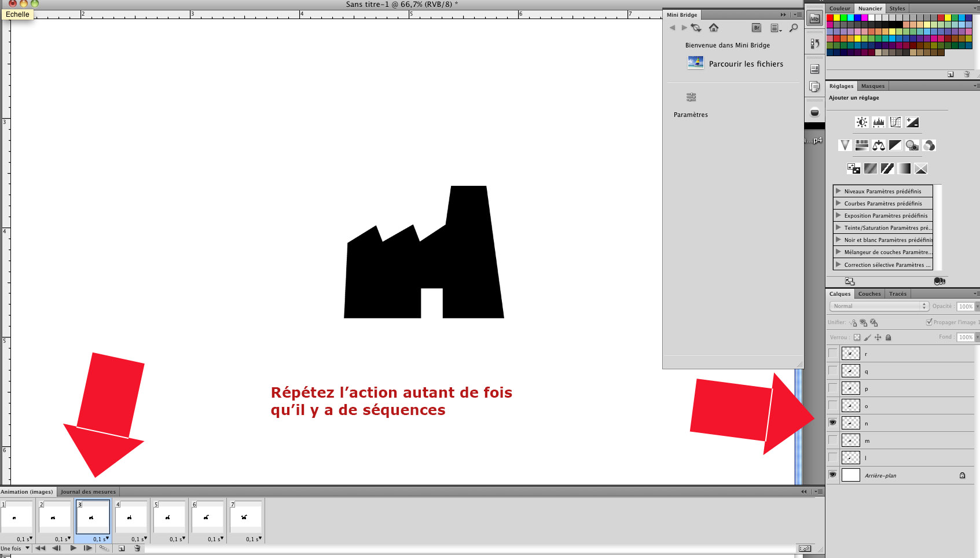Open the Mini Bridge search magnifier
The width and height of the screenshot is (980, 558).
794,28
